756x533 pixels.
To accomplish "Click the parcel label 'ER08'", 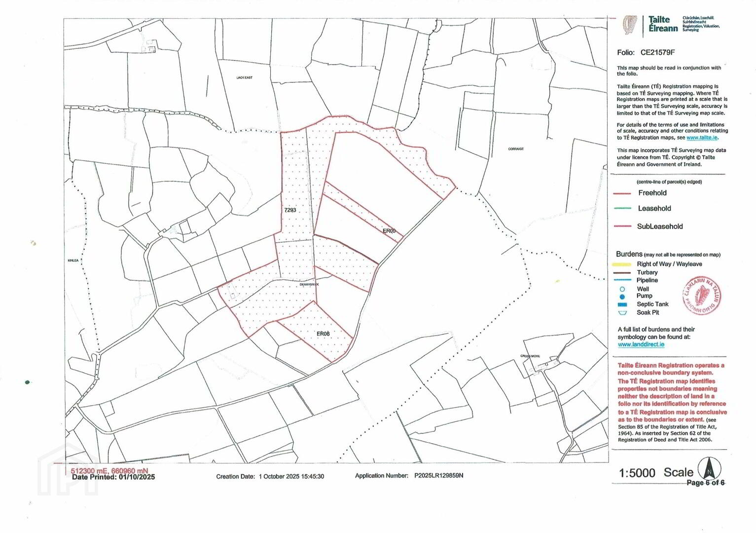I will 323,334.
